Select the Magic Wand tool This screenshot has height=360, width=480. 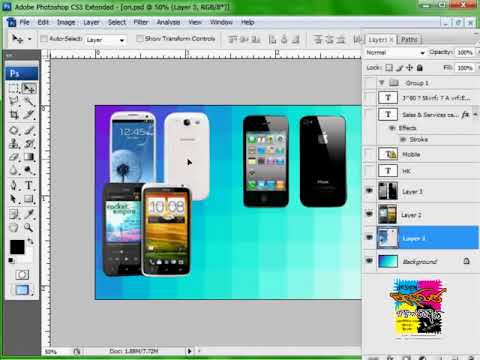29,101
